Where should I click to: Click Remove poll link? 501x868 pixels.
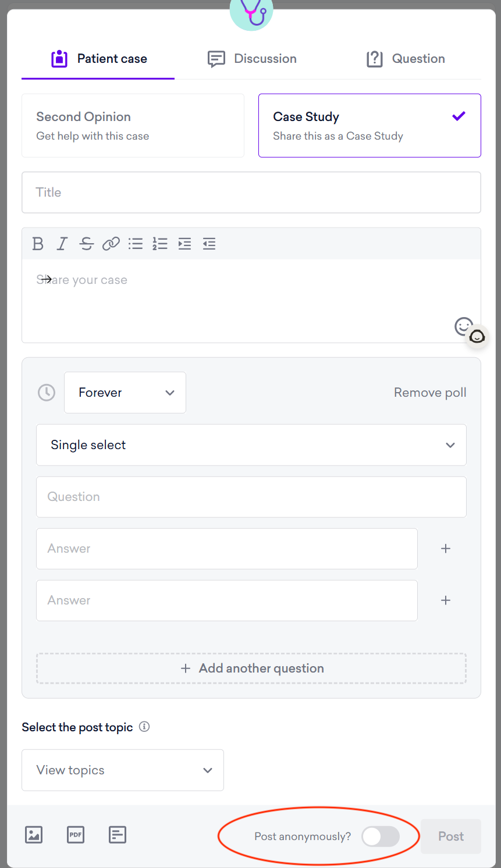point(430,393)
